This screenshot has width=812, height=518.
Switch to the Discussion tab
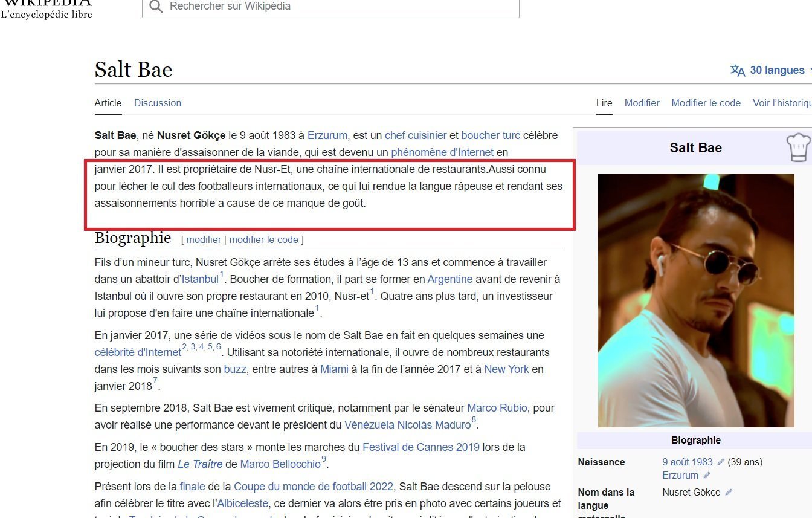158,103
